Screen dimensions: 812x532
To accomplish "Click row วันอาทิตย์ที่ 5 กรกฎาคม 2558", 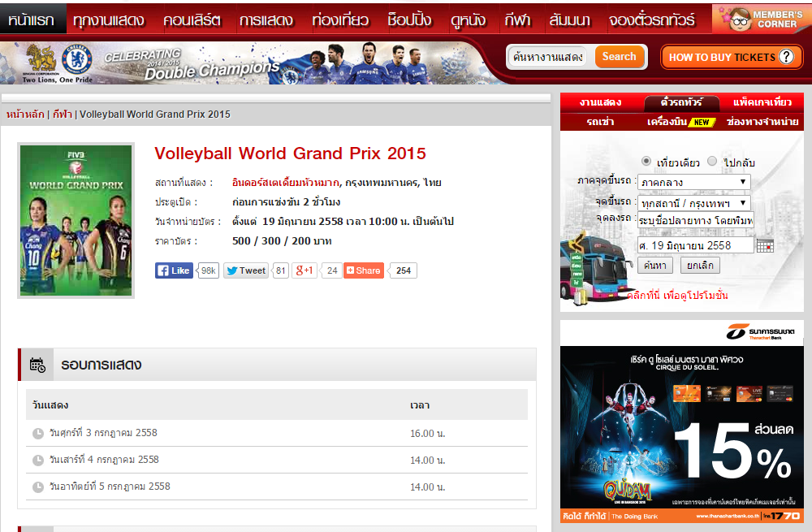I will [277, 487].
